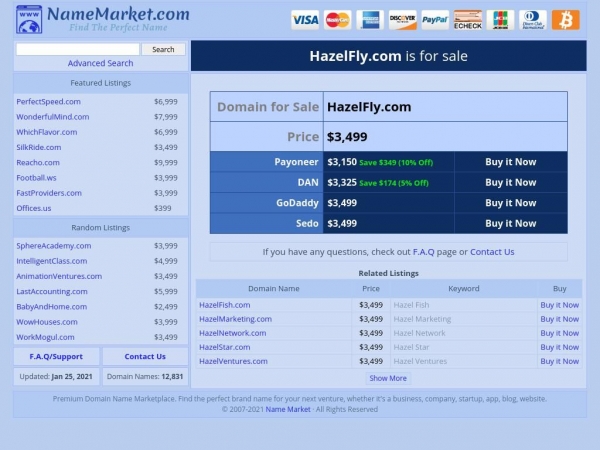The width and height of the screenshot is (600, 450).
Task: Open the F.A.Q link in questions note
Action: coord(424,252)
